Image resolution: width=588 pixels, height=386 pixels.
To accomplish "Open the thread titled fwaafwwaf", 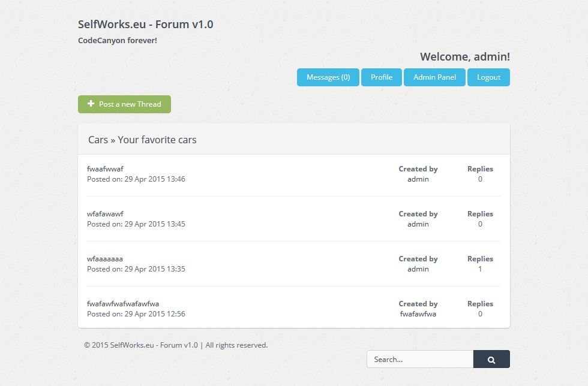I will (x=105, y=169).
